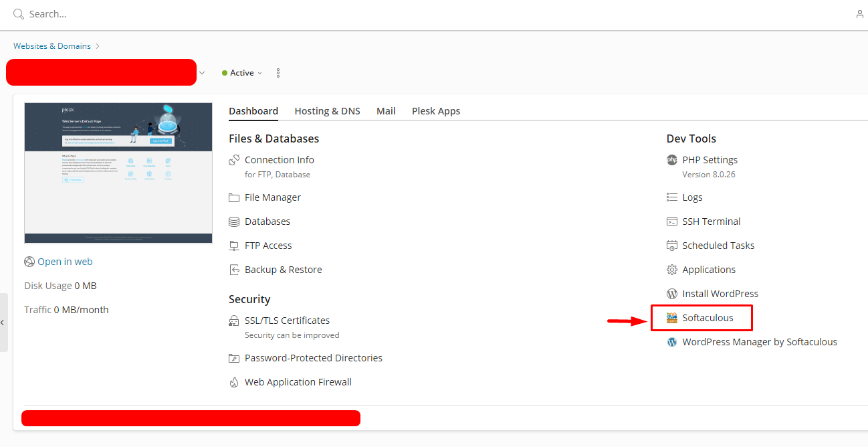Open Softaculous
The height and width of the screenshot is (447, 868).
pyautogui.click(x=708, y=318)
